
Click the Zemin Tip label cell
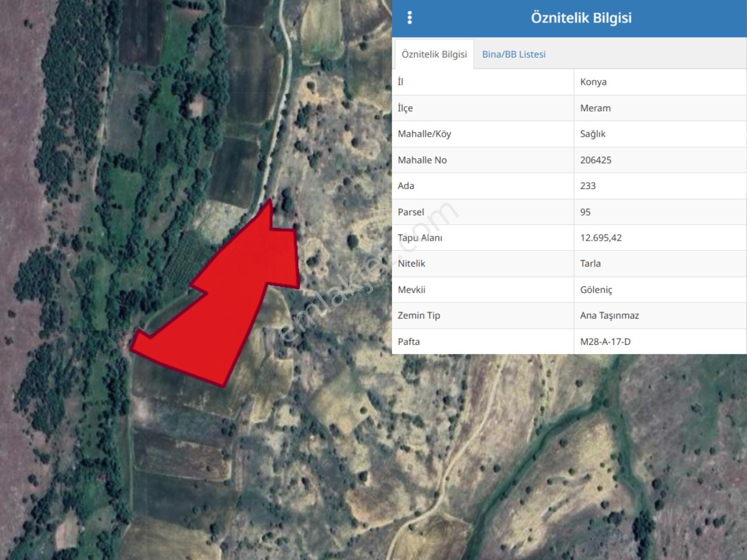pos(483,316)
